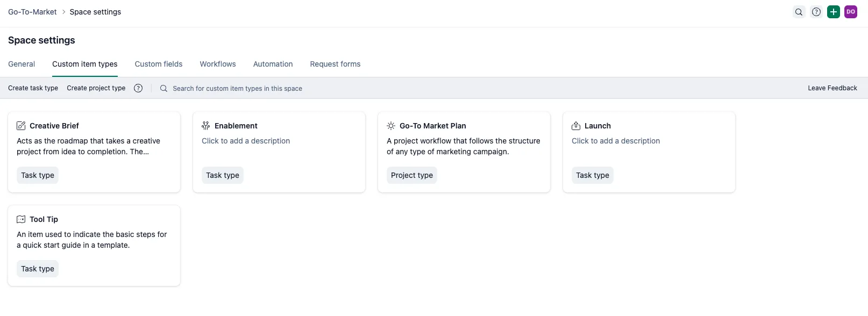Screen dimensions: 868x316
Task: Select the Automation tab
Action: tap(273, 64)
